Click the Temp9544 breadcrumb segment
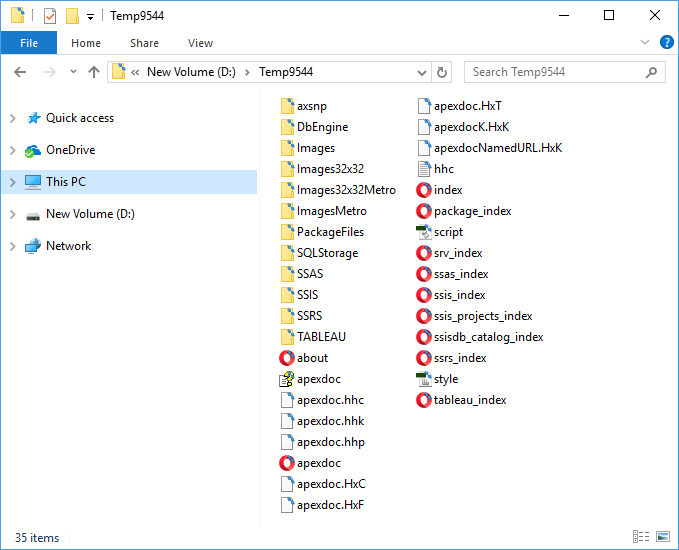The height and width of the screenshot is (550, 679). coord(286,72)
